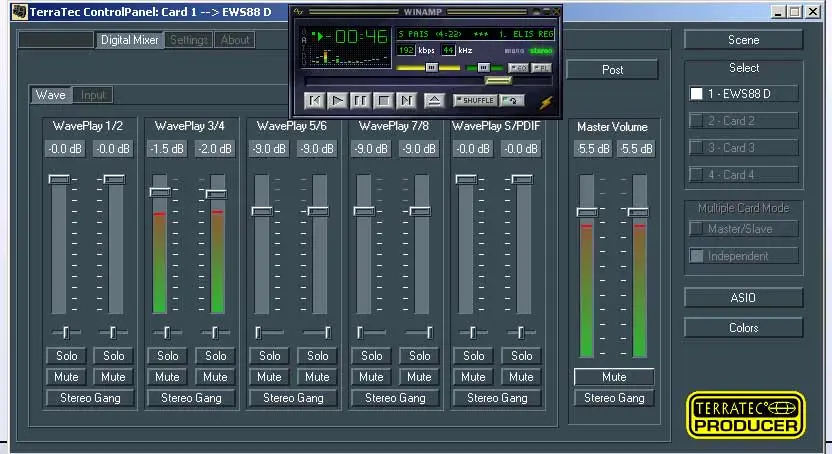Image resolution: width=832 pixels, height=454 pixels.
Task: Select the Input sub-tab
Action: tap(93, 95)
